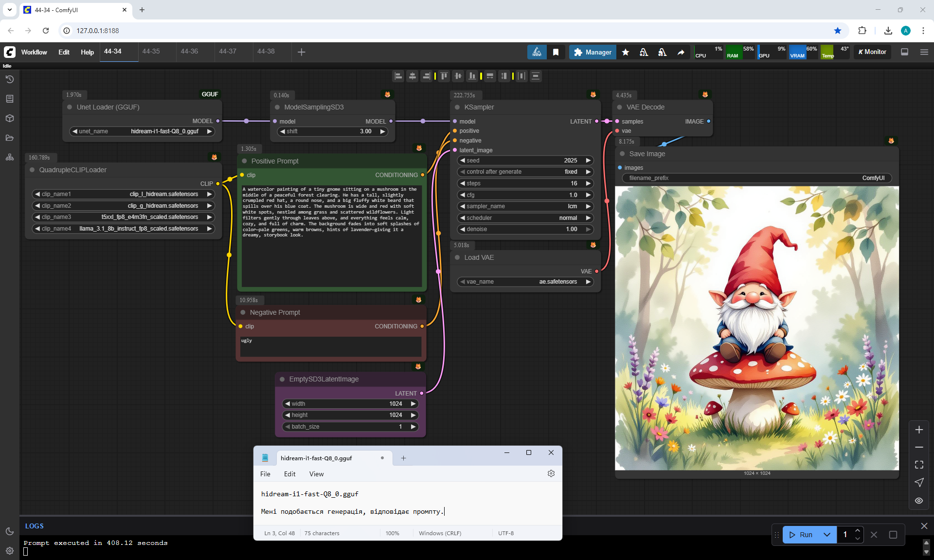Click the star favorites icon in toolbar

tap(626, 52)
